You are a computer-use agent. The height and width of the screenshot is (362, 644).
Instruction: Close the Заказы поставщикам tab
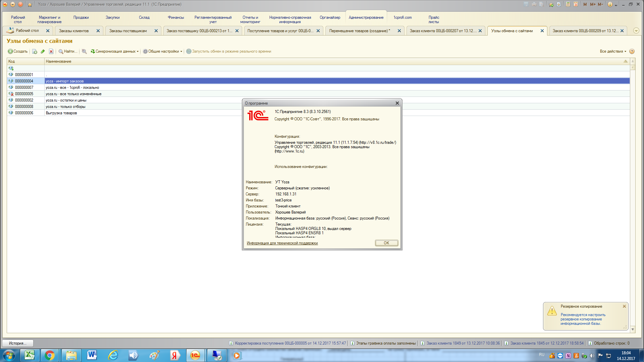(156, 31)
